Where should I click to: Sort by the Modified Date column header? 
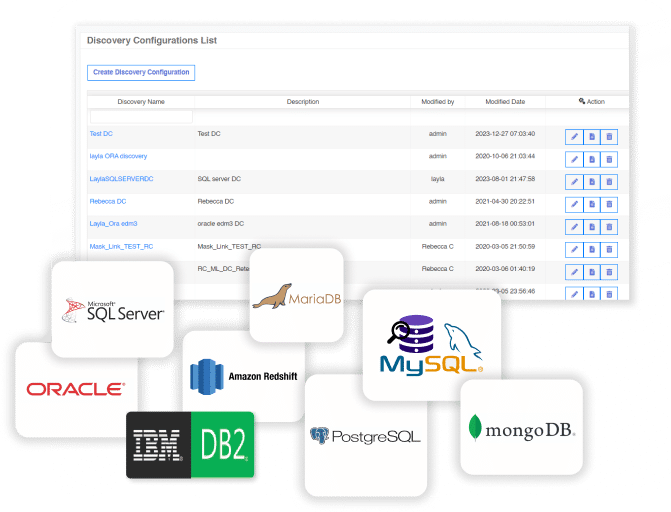click(x=505, y=101)
